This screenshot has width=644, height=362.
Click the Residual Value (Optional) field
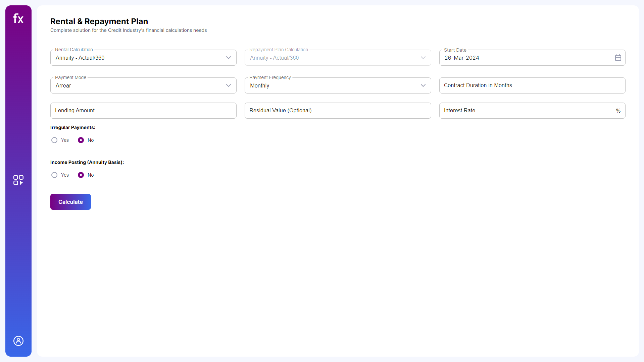[x=338, y=111]
